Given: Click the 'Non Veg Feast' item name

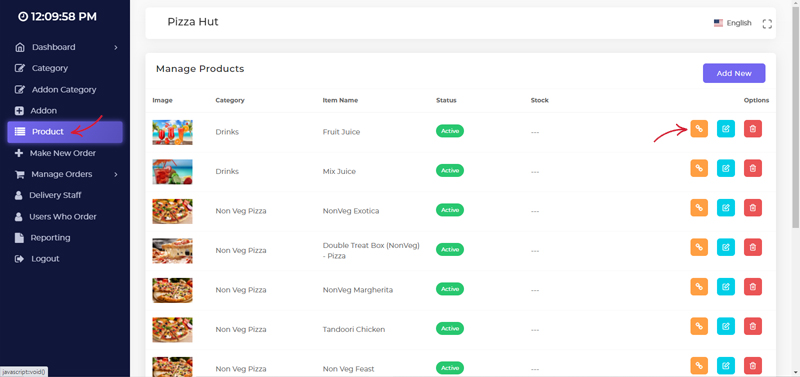Looking at the screenshot, I should (348, 369).
